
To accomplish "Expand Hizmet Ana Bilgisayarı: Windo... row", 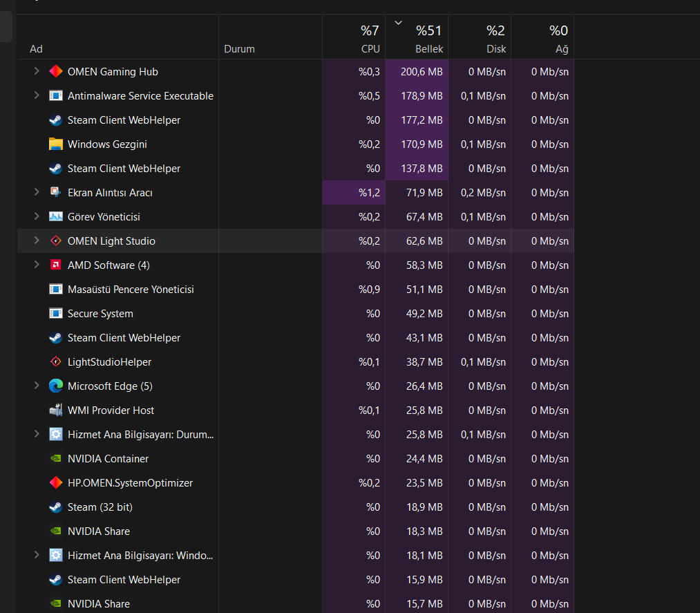I will pos(37,554).
